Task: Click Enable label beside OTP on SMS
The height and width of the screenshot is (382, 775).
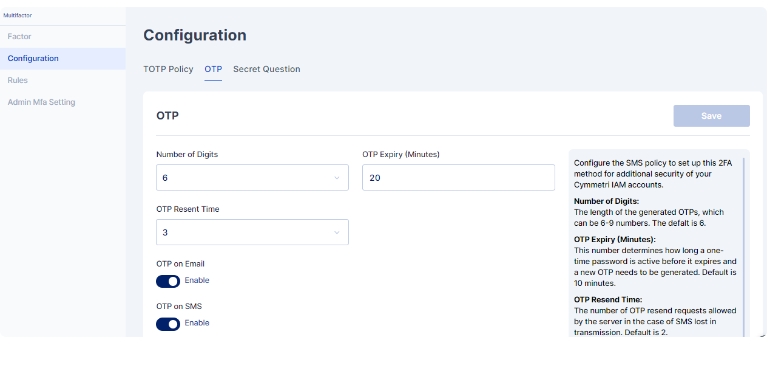Action: click(197, 323)
